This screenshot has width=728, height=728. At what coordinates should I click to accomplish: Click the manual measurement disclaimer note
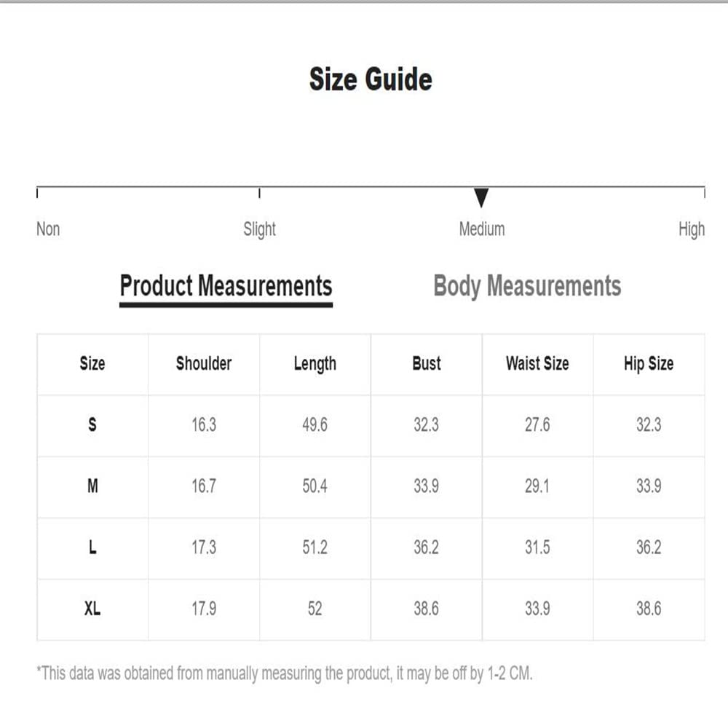coord(284,673)
